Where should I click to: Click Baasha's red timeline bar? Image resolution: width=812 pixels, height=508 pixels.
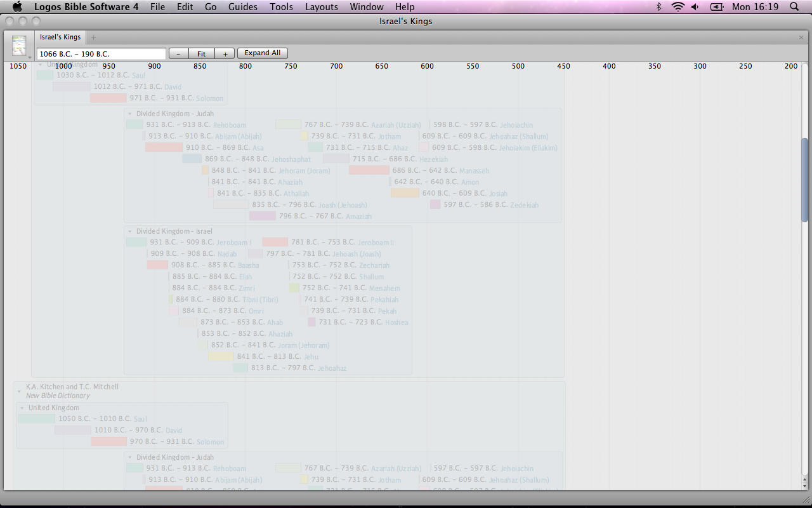157,265
